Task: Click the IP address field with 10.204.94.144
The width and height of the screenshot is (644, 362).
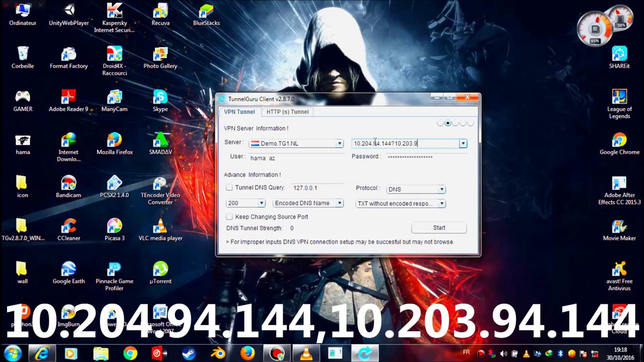Action: point(405,144)
